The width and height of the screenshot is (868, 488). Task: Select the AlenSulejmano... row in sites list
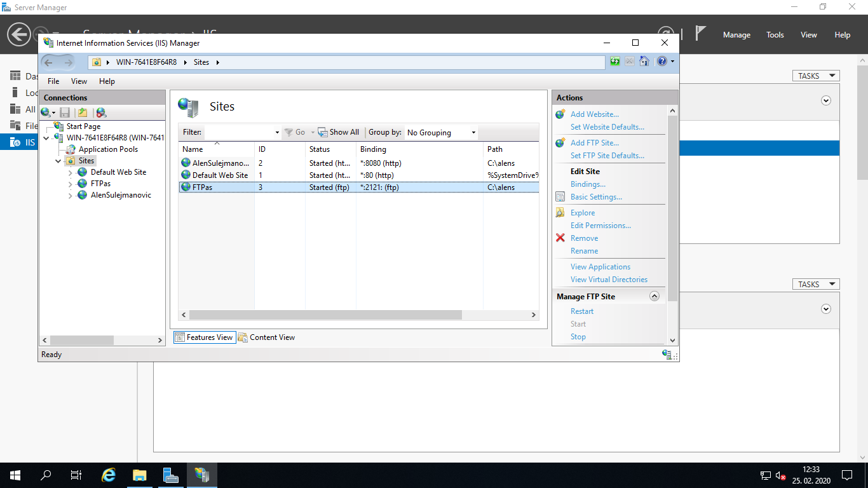(x=358, y=163)
